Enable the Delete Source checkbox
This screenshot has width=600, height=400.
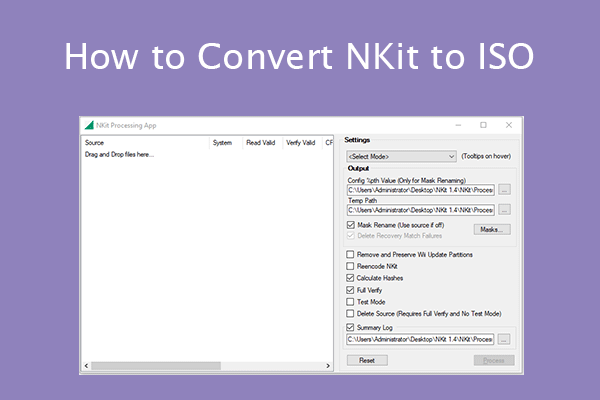350,313
